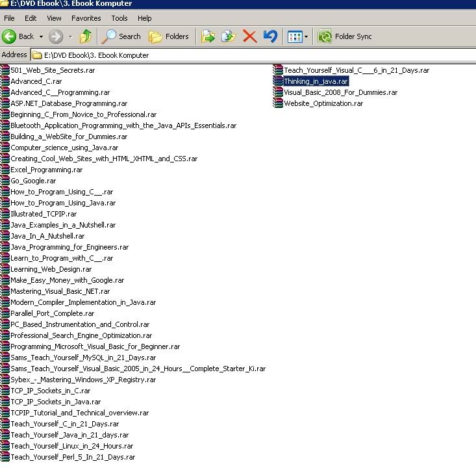476x468 pixels.
Task: Click the Forward arrow icon
Action: pos(56,36)
